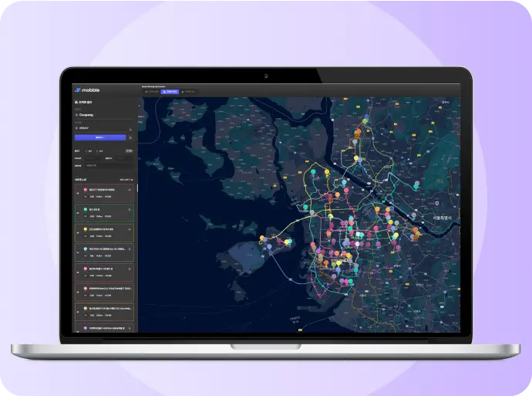This screenshot has height=396, width=532.
Task: Open the tab left of the blue tab
Action: (152, 92)
